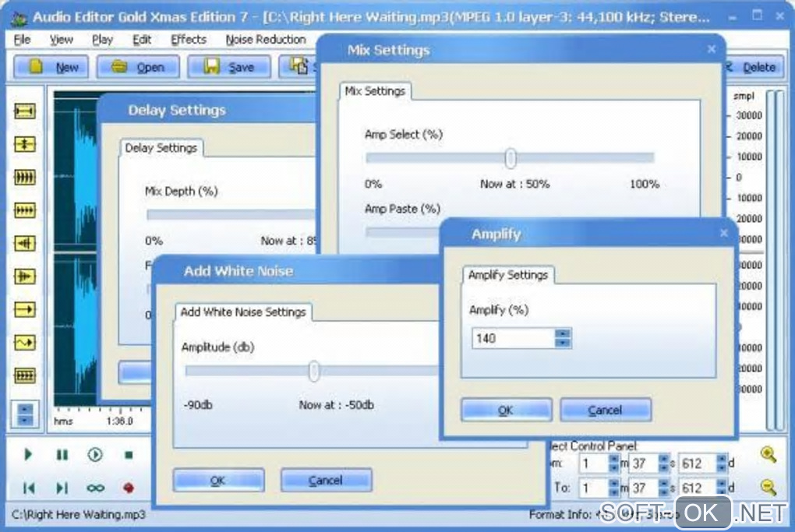Adjust the To milliseconds spinner arrows
The image size is (795, 532).
tap(722, 488)
